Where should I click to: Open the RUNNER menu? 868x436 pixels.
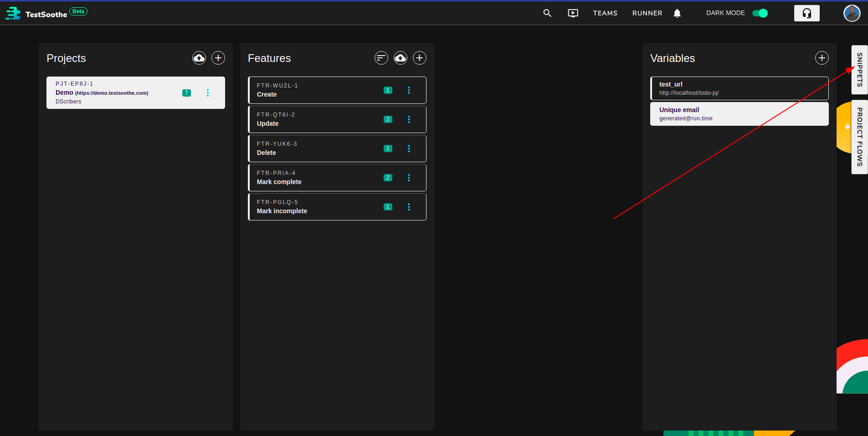(647, 13)
